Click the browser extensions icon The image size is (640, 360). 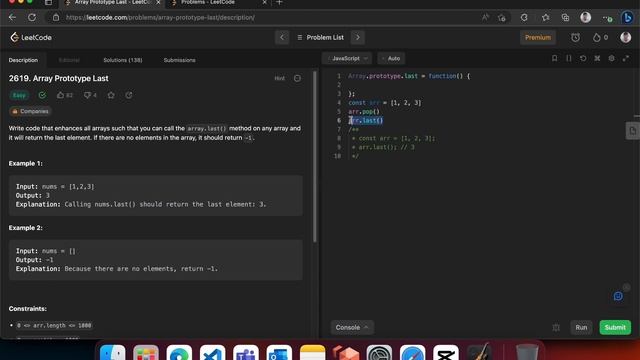[x=524, y=18]
